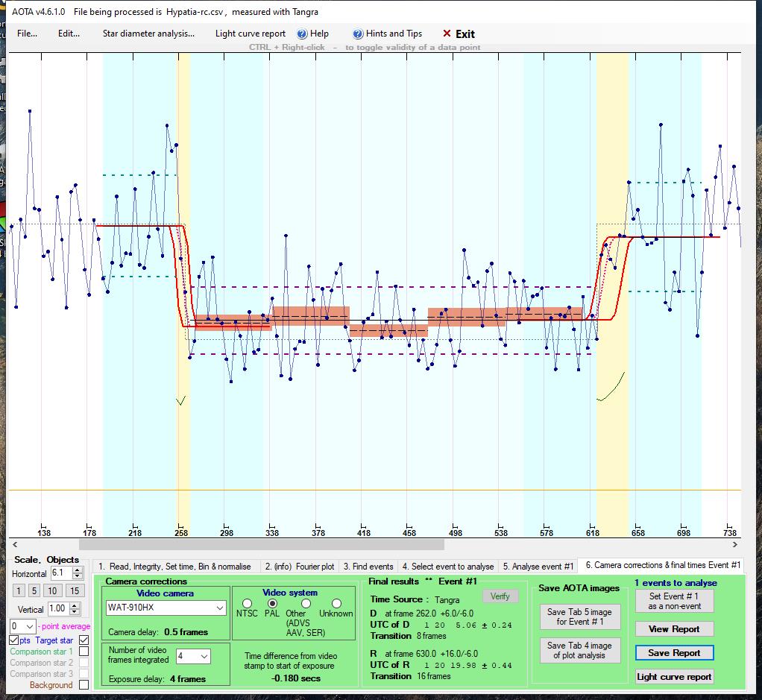This screenshot has width=762, height=700.
Task: Select PAL video system
Action: coord(272,603)
